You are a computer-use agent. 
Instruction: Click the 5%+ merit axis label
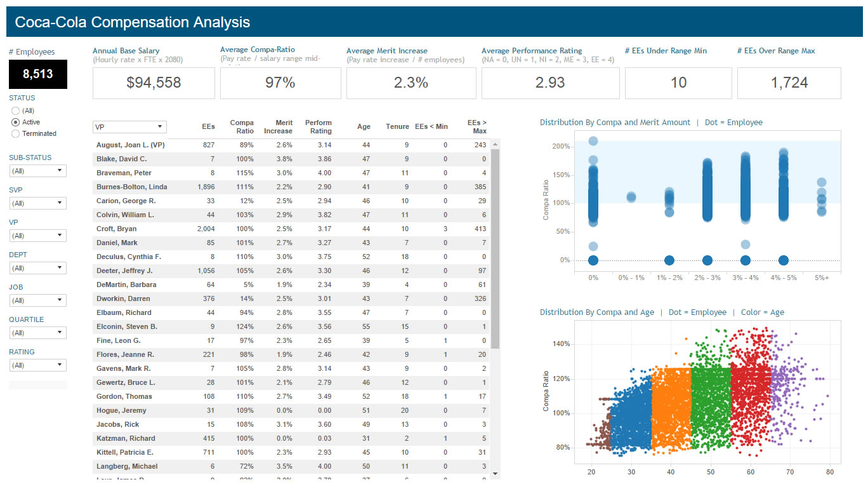(x=822, y=278)
